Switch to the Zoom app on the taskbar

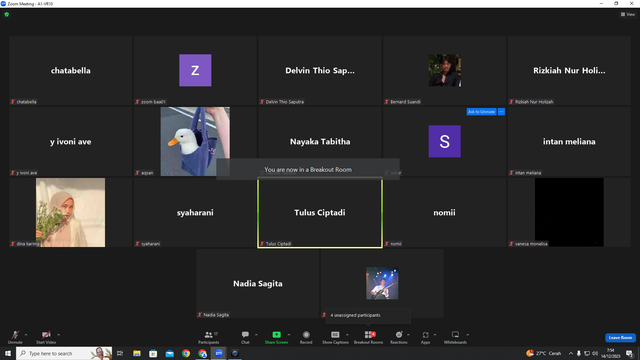tap(219, 353)
